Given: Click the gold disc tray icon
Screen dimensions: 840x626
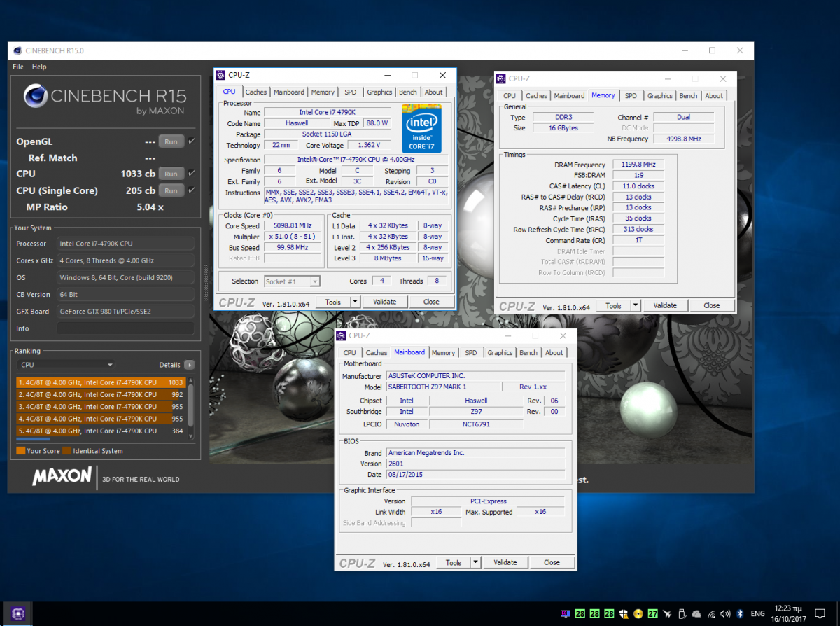Looking at the screenshot, I should click(638, 614).
